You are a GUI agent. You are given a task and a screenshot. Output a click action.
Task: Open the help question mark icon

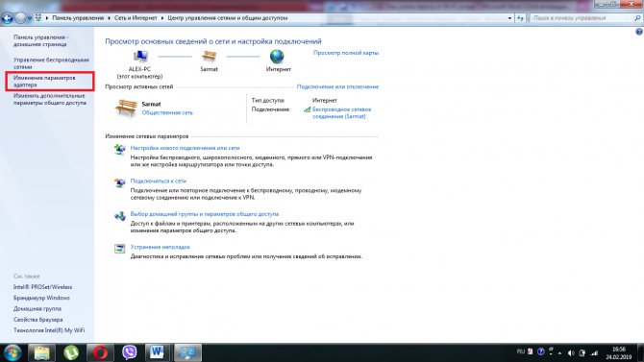coord(639,32)
